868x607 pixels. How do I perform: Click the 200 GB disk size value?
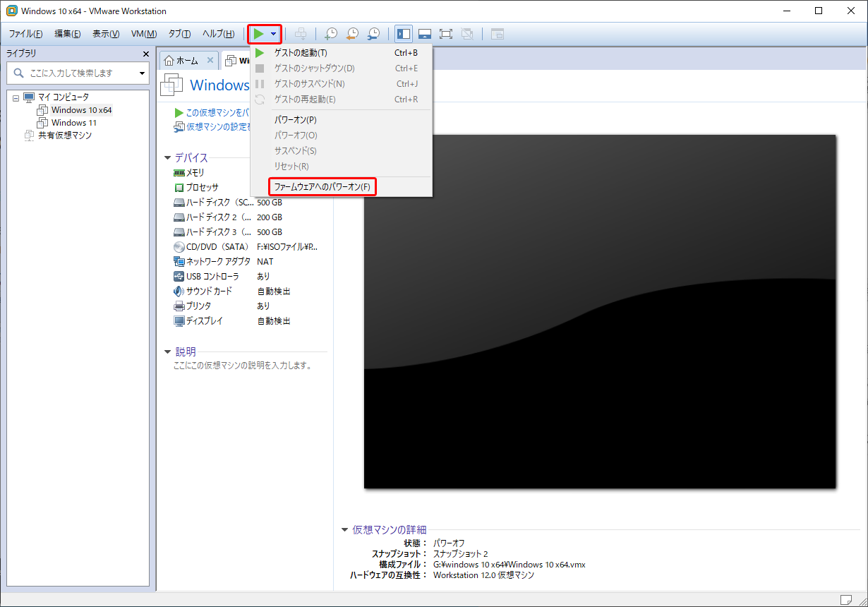(x=270, y=217)
